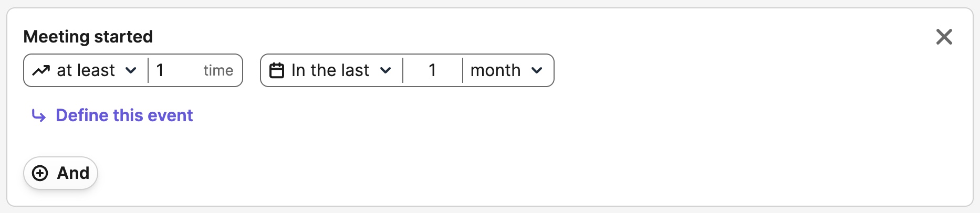Open the chevron beside "month"
Viewport: 980px width, 213px height.
pos(537,70)
